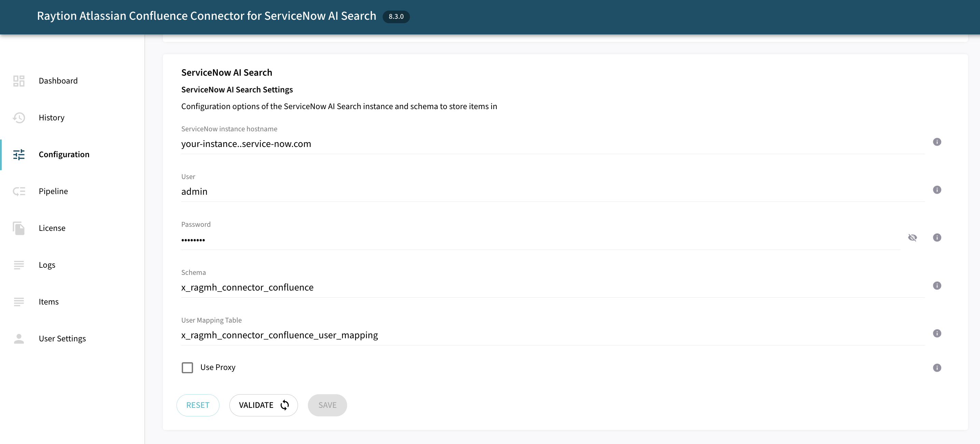Click the Items list icon

click(18, 302)
